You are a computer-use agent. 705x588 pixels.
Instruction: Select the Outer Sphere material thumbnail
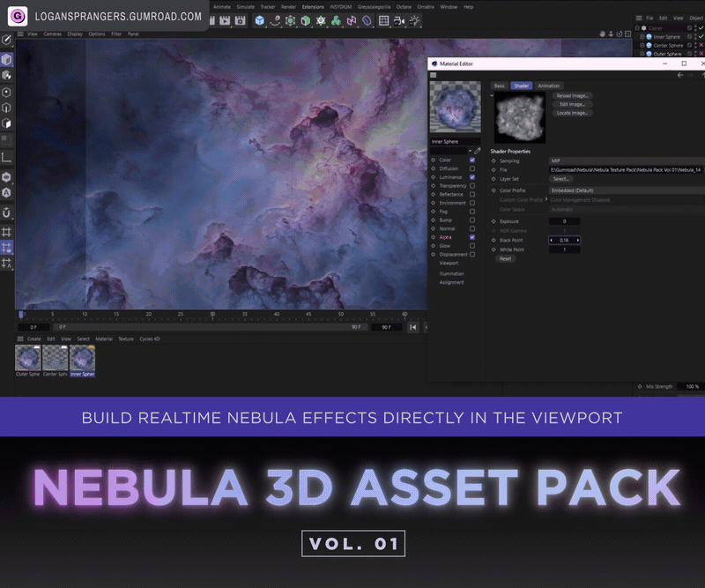28,358
